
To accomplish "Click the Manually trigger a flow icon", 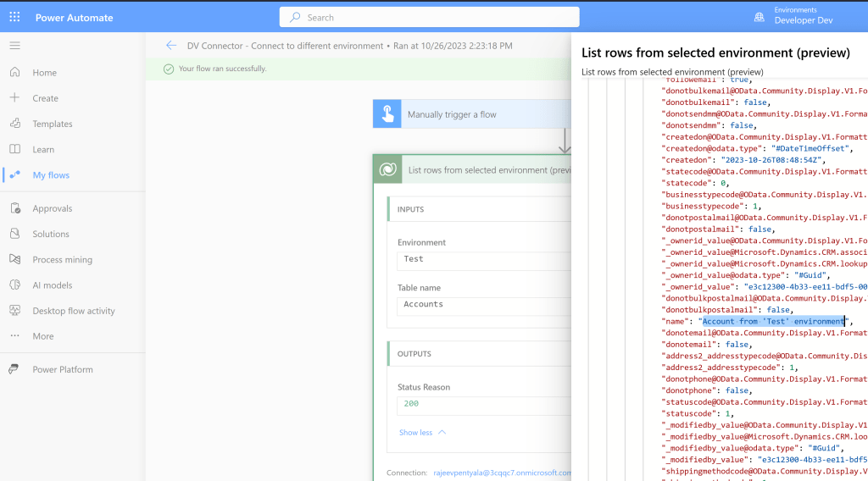I will pyautogui.click(x=387, y=114).
